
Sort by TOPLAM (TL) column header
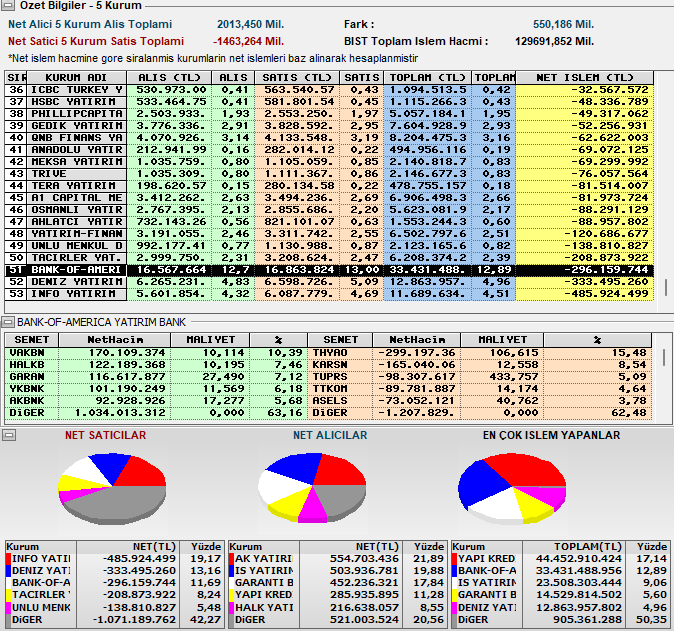427,78
